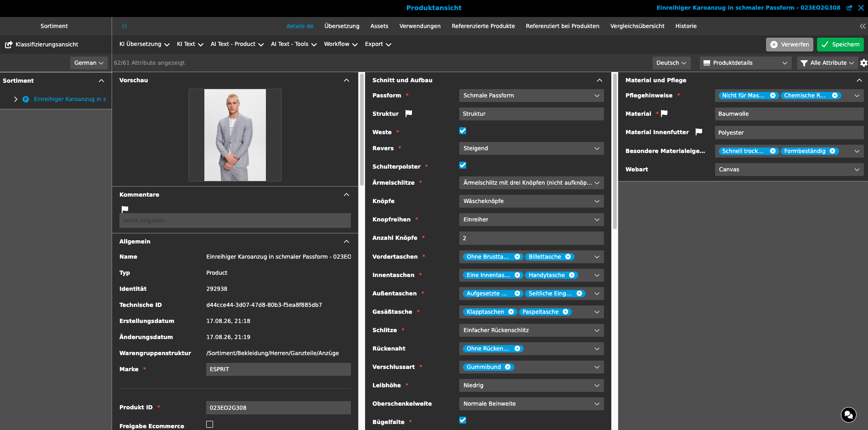868x430 pixels.
Task: Click the Marke input field
Action: click(x=278, y=369)
